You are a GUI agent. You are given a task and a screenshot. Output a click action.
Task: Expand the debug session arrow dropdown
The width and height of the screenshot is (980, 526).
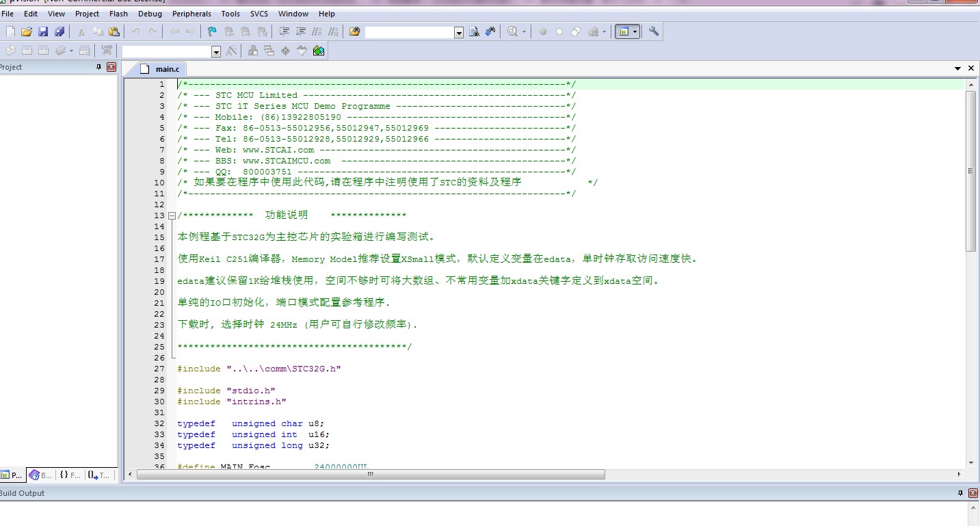(525, 31)
